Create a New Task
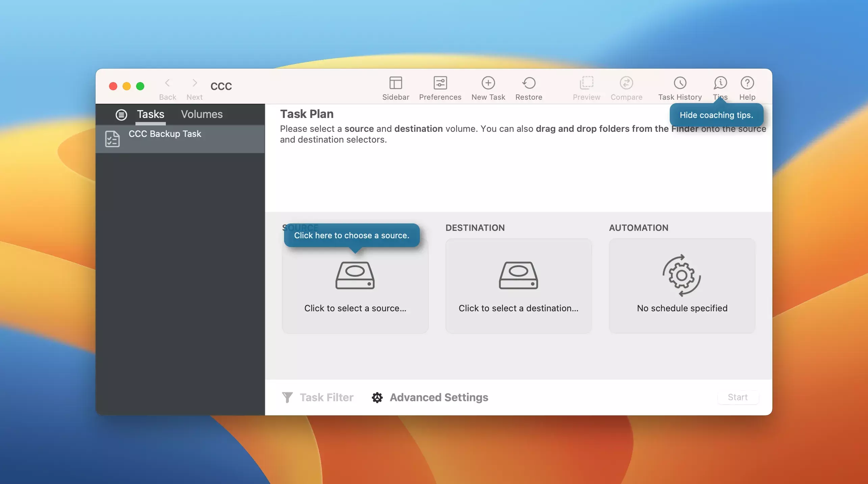The width and height of the screenshot is (868, 484). pos(488,83)
